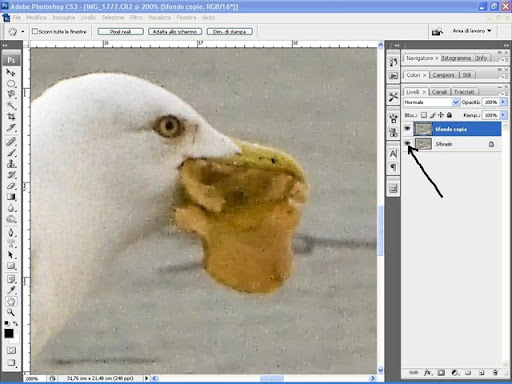Select the Brush tool
Screen dimensions: 512x384
pyautogui.click(x=11, y=153)
